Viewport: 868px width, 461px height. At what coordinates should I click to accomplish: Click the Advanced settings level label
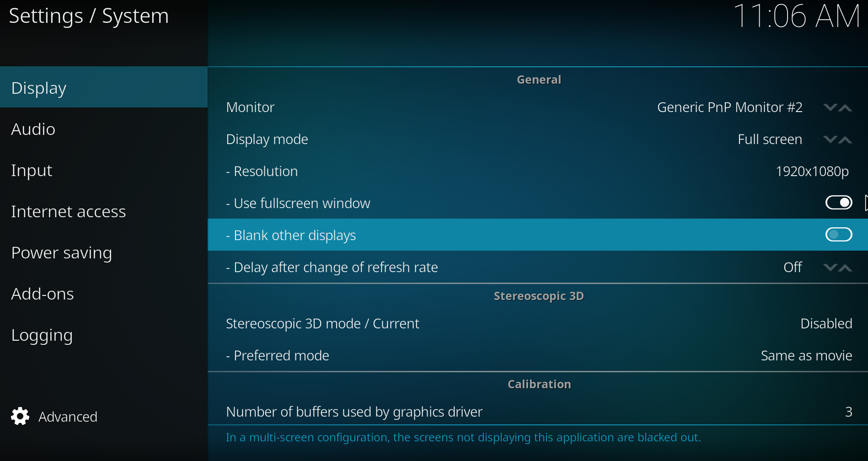(68, 417)
